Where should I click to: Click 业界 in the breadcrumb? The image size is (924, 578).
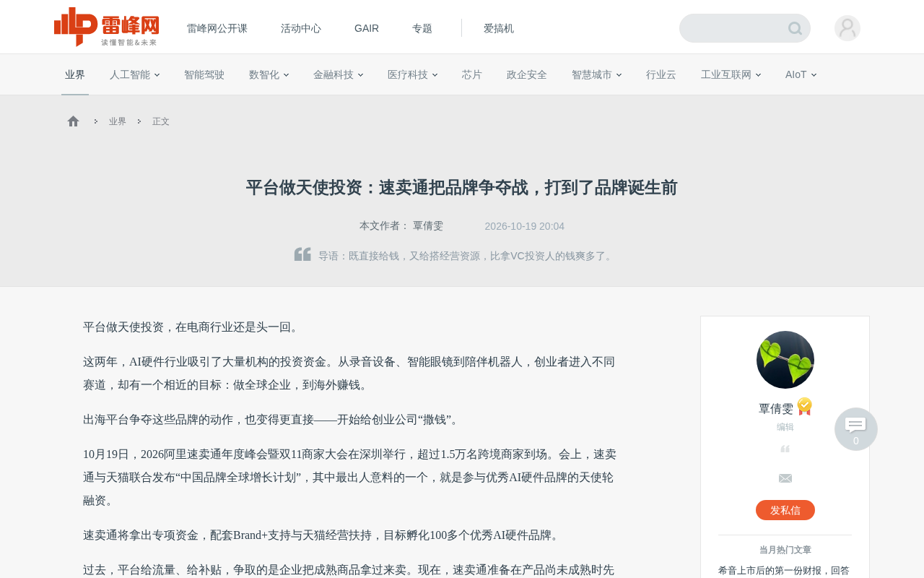click(x=118, y=121)
